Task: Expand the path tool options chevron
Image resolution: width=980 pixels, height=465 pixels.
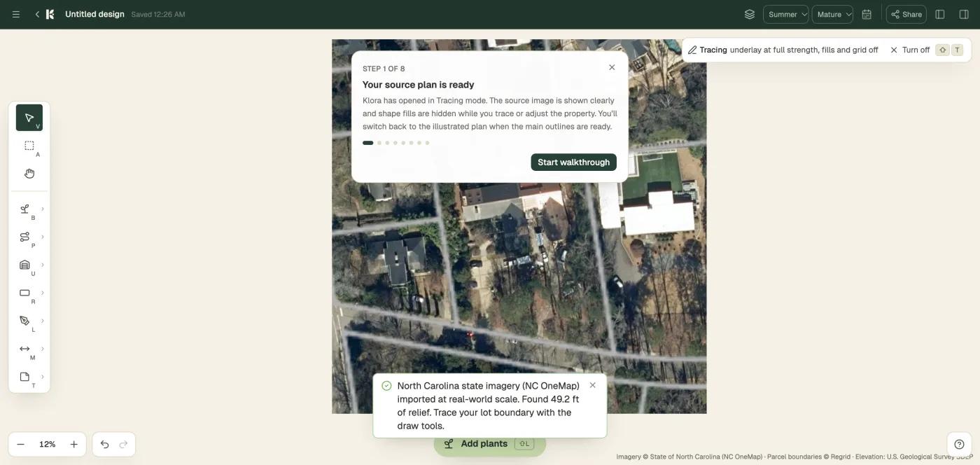Action: click(x=43, y=237)
